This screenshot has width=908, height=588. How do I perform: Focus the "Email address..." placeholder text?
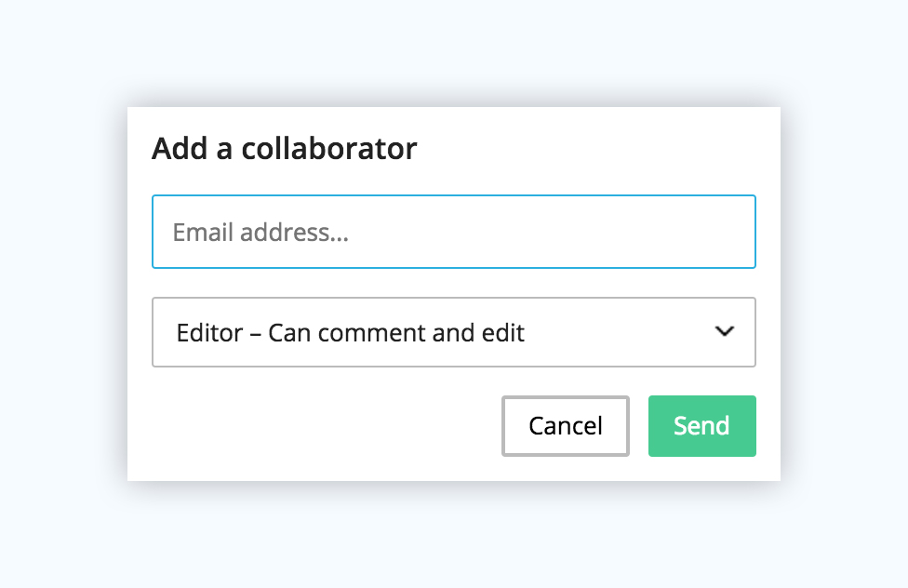click(x=260, y=232)
